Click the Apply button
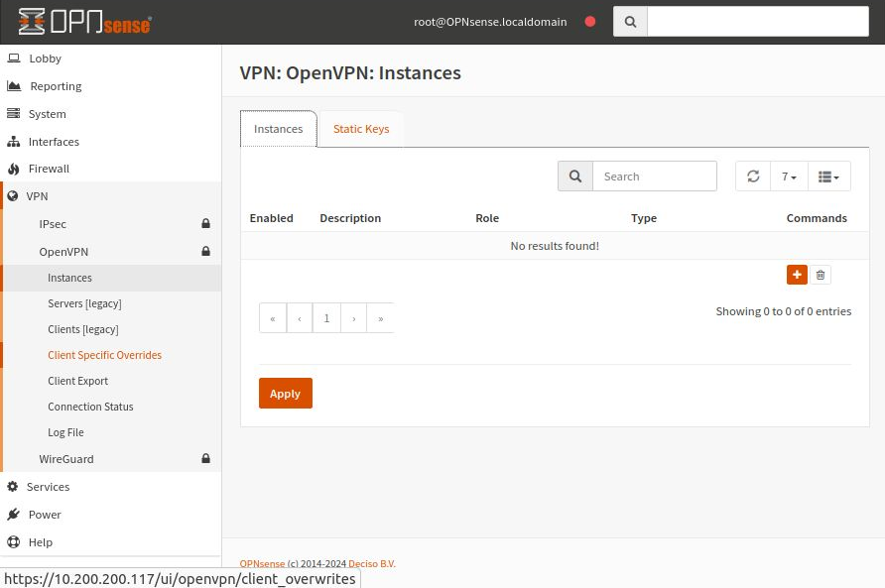Image resolution: width=885 pixels, height=588 pixels. tap(285, 393)
